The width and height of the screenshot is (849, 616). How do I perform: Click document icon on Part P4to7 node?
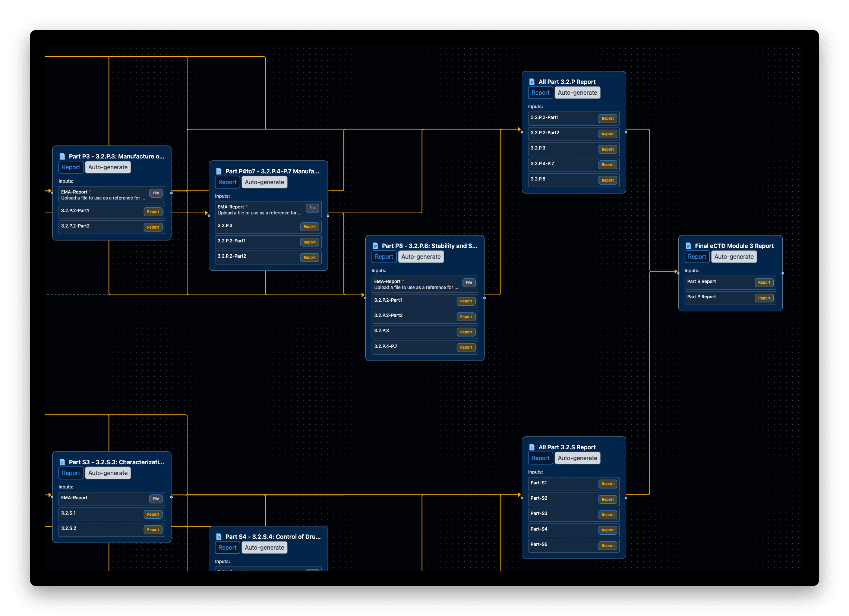coord(219,172)
